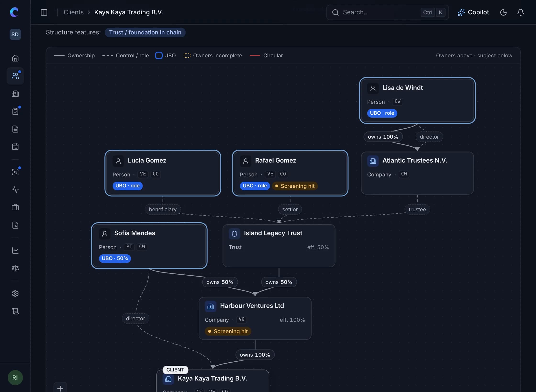Click the UBO · 50% badge on Sofia Mendes
This screenshot has height=392, width=536.
tap(115, 258)
